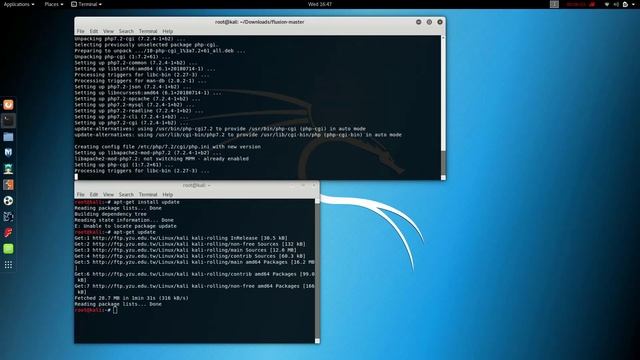Click the fluxion-master terminal title bar
Viewport: 640px width, 360px height.
260,22
